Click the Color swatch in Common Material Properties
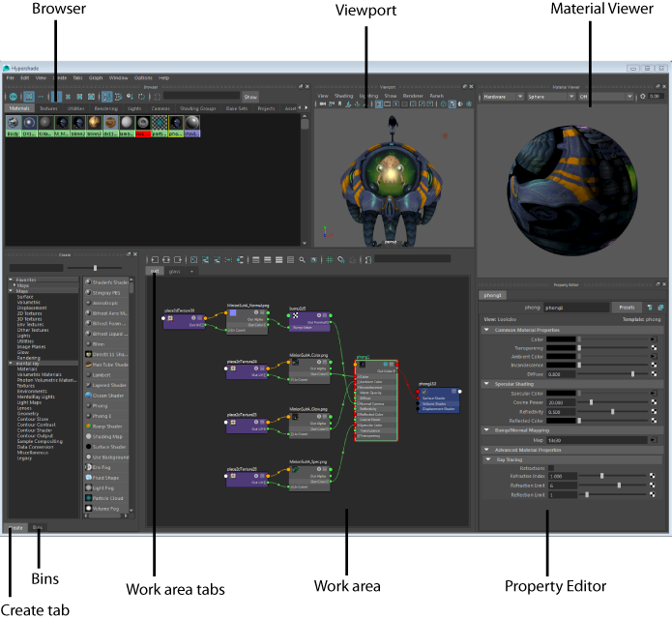The image size is (672, 619). pyautogui.click(x=561, y=339)
